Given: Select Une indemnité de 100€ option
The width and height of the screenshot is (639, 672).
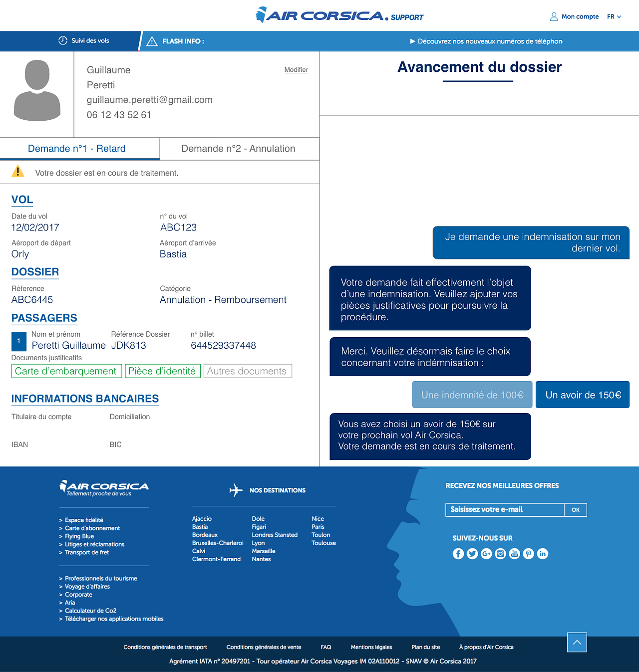Looking at the screenshot, I should 472,395.
